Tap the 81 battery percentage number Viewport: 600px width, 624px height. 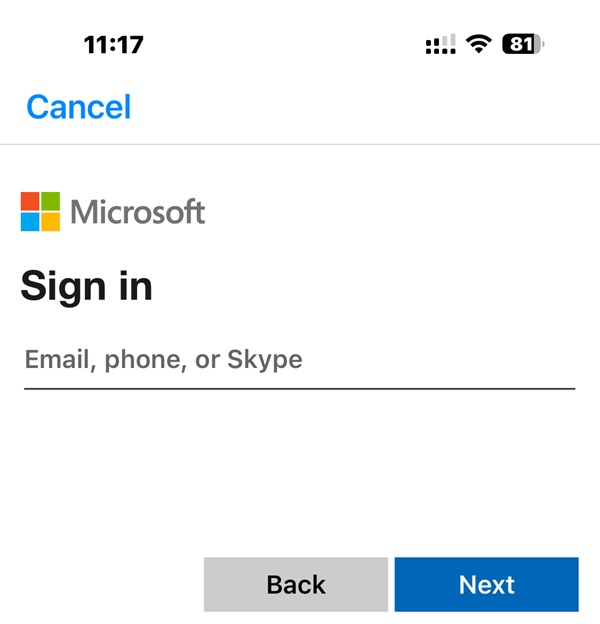[519, 44]
